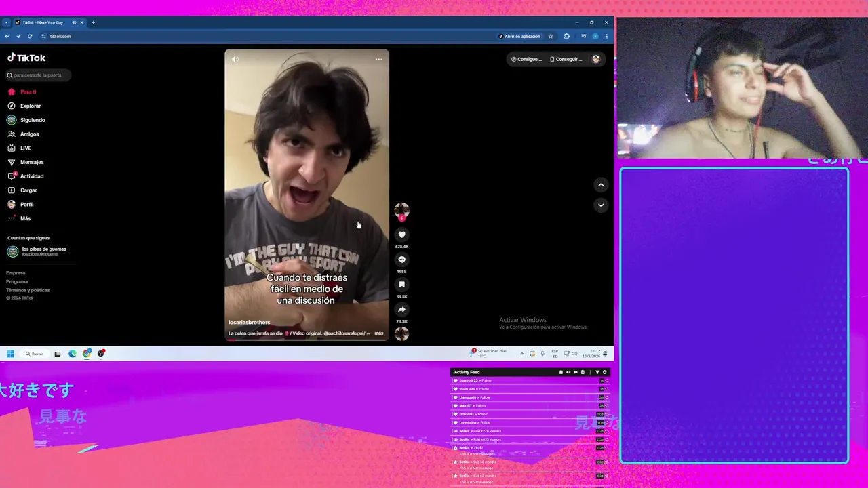Open Activity Feed filter
Screen dimensions: 868x488
click(x=597, y=372)
